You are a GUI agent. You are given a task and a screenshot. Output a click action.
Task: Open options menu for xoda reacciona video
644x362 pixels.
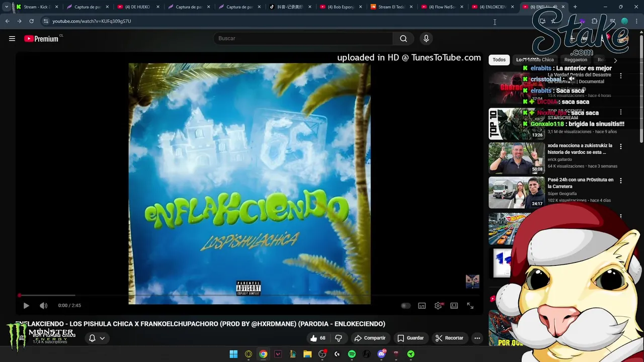(620, 146)
